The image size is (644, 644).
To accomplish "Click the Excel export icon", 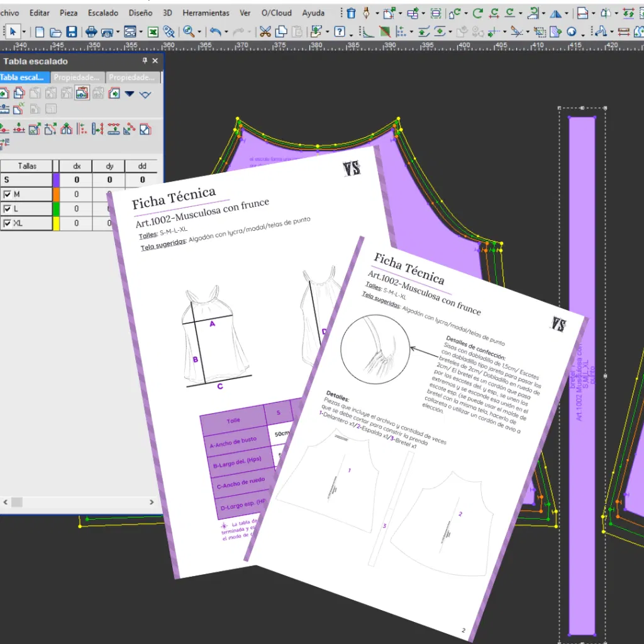I will tap(152, 32).
